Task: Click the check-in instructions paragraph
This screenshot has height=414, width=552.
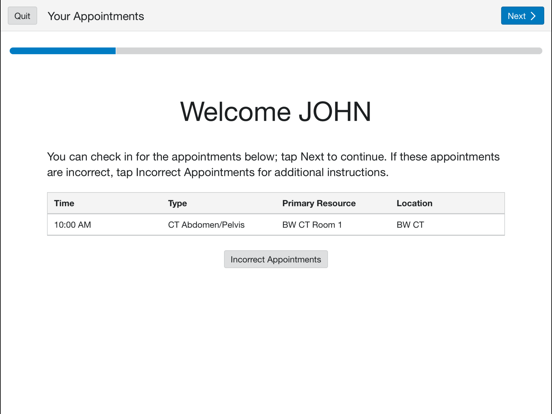Action: coord(273,164)
